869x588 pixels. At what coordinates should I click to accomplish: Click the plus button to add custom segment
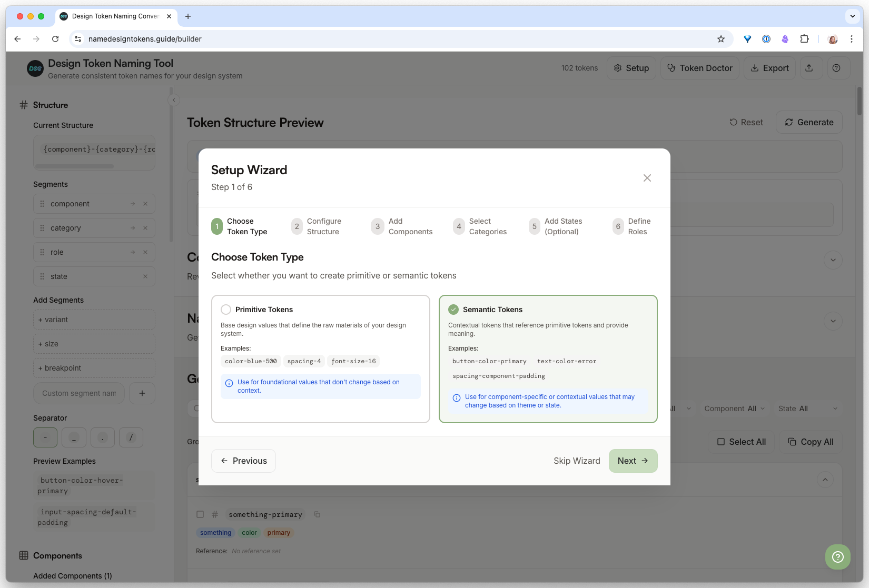tap(142, 393)
